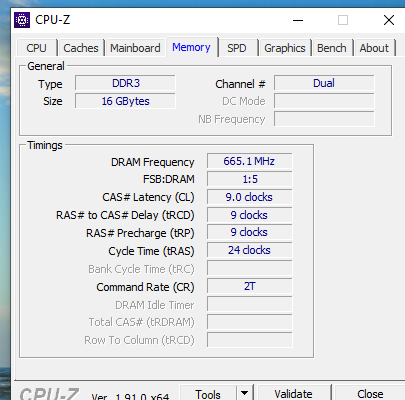Click the tRCD value 9 clocks
405x400 pixels.
tap(249, 215)
